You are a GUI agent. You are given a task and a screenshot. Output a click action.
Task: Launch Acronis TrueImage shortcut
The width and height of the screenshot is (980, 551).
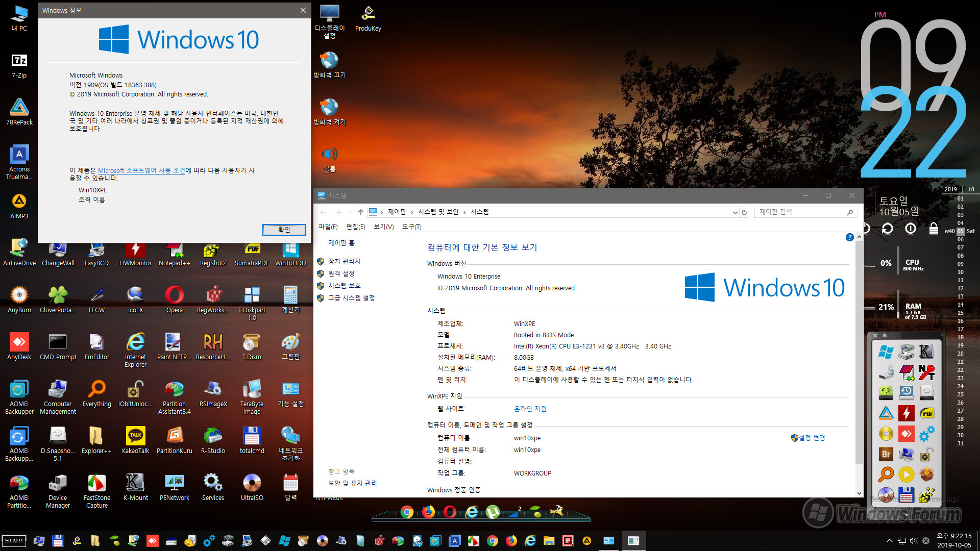click(x=19, y=162)
